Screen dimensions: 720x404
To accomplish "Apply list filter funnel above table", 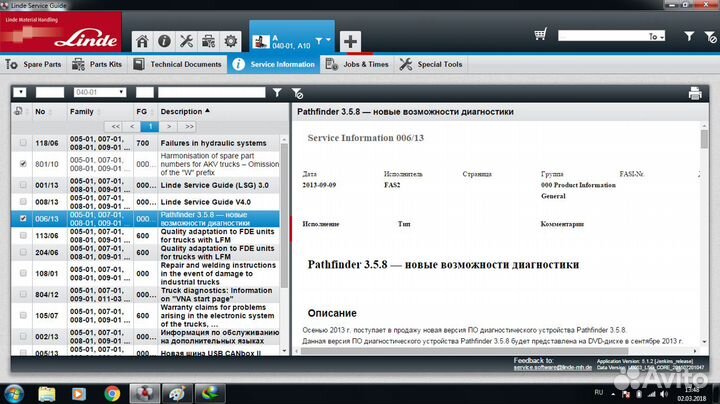I will point(277,93).
